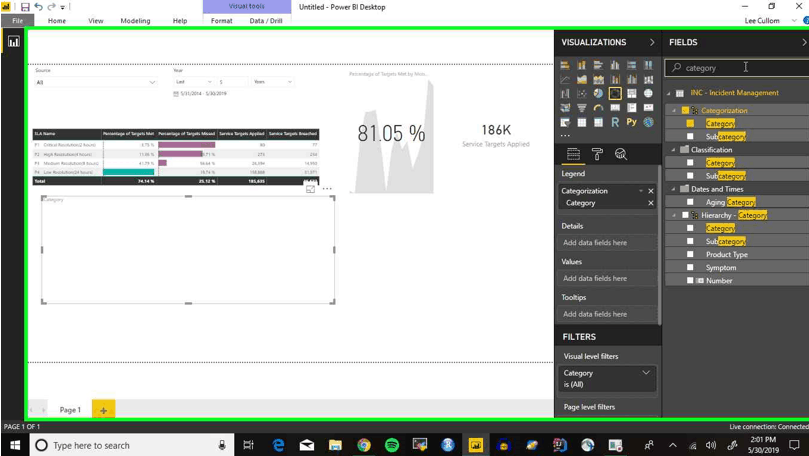Select the Area chart visualization
The width and height of the screenshot is (809, 456).
(581, 79)
